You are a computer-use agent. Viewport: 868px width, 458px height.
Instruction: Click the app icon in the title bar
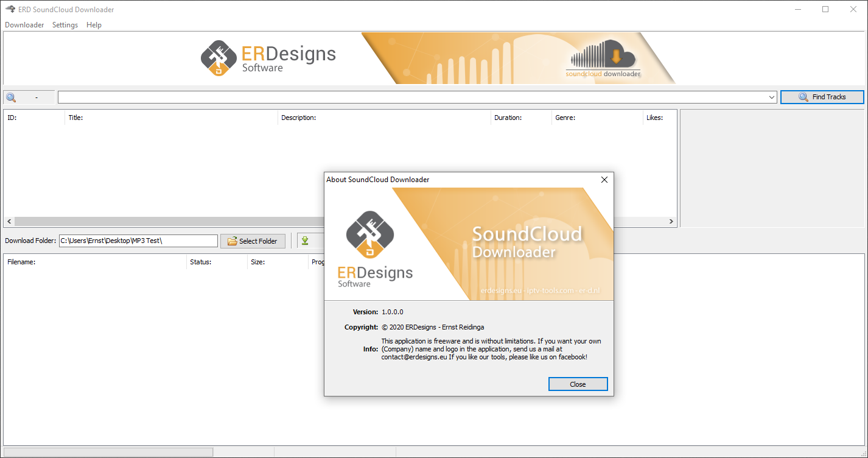click(x=10, y=9)
